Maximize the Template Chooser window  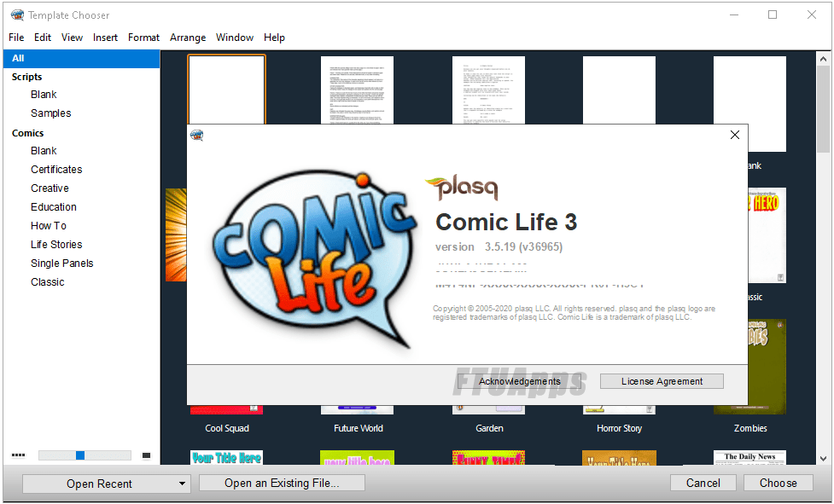(x=773, y=14)
